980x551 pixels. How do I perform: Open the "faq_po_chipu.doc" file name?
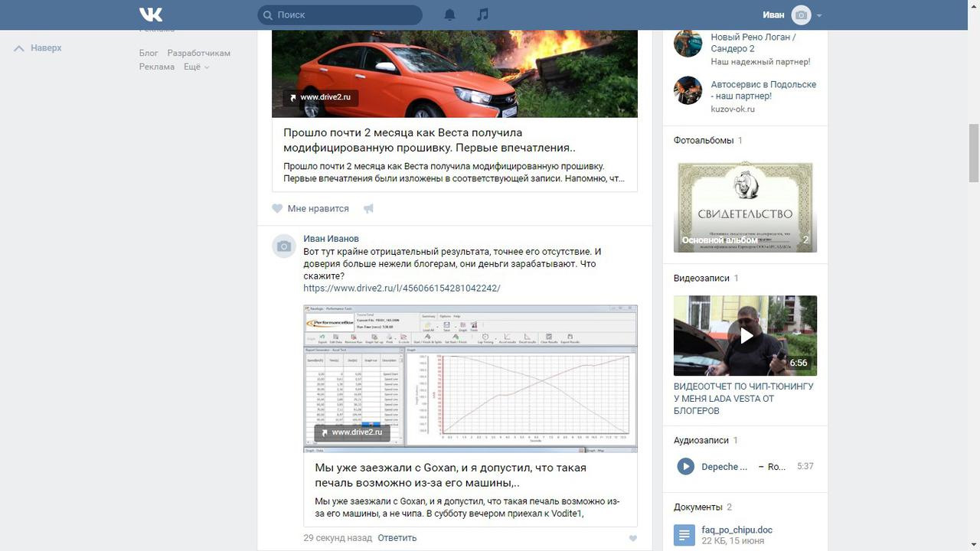click(737, 530)
